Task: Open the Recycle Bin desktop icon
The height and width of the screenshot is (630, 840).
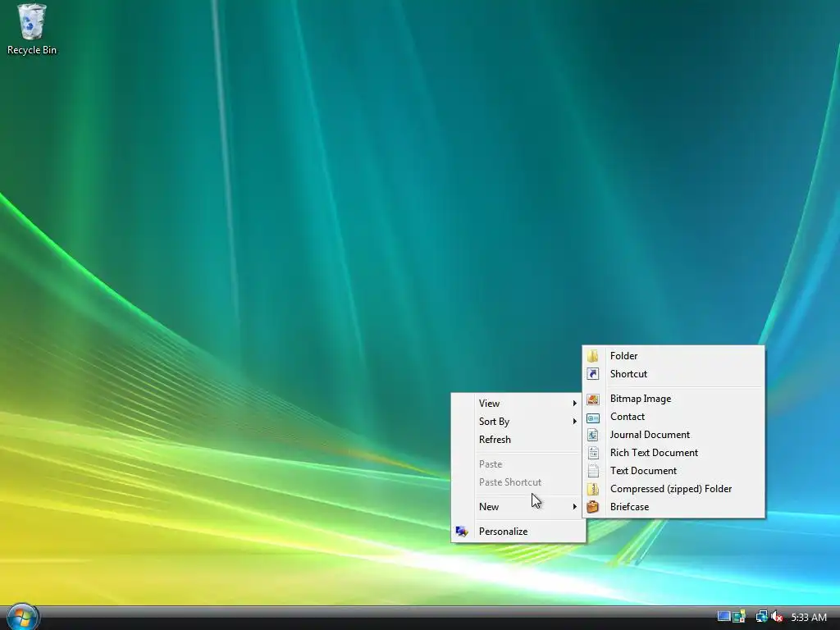Action: pos(32,30)
